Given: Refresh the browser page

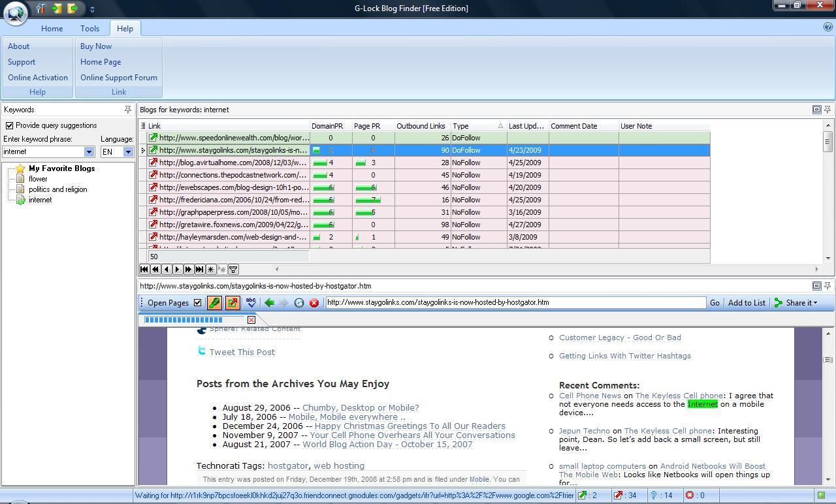Looking at the screenshot, I should point(299,303).
